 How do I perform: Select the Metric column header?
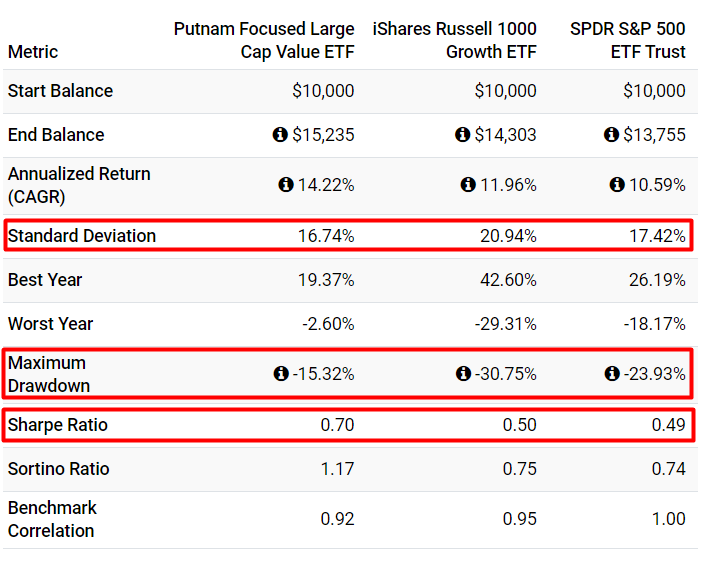tap(33, 52)
